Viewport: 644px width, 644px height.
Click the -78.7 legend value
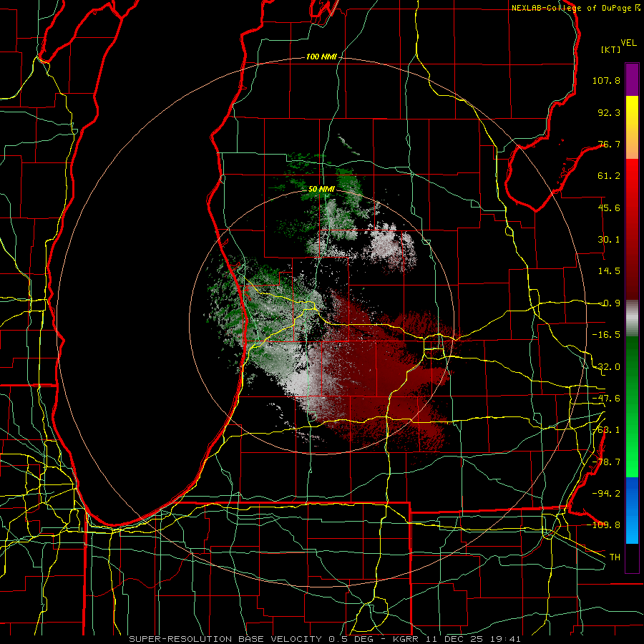(x=606, y=462)
